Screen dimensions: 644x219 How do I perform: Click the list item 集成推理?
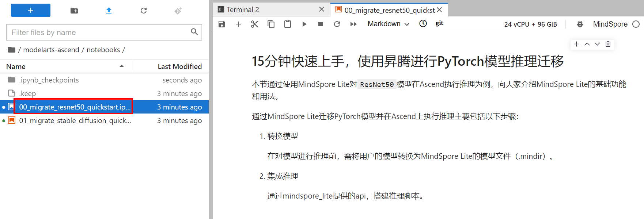click(x=283, y=176)
